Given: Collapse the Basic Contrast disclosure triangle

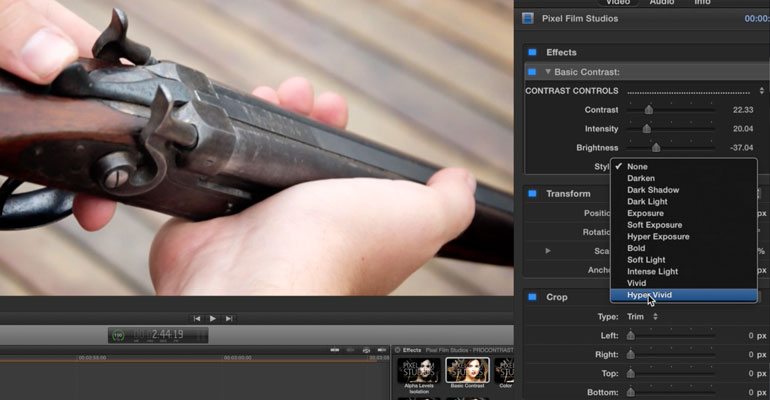Looking at the screenshot, I should [x=548, y=72].
